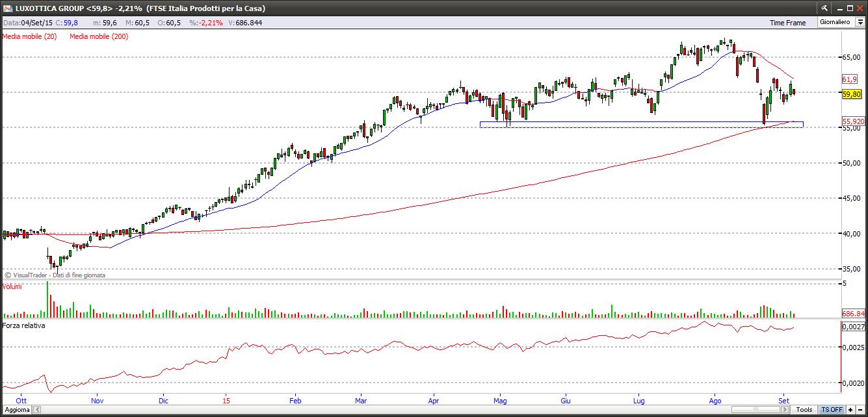This screenshot has width=868, height=417.
Task: Click the Set month label on axis
Action: [783, 401]
